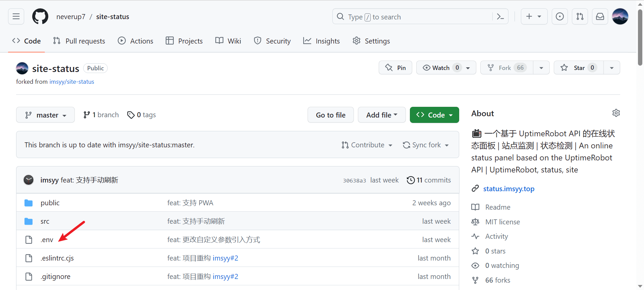
Task: Click the GitHub logo home icon
Action: pyautogui.click(x=40, y=16)
